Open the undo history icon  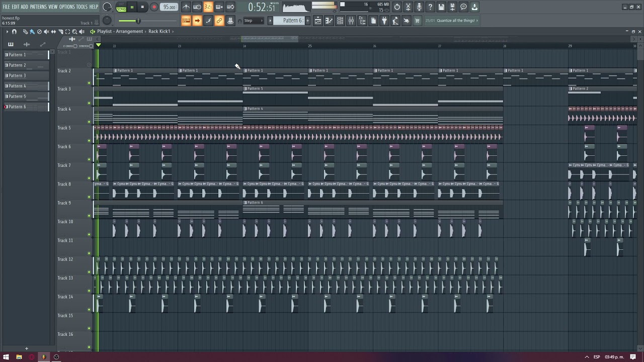click(x=397, y=7)
